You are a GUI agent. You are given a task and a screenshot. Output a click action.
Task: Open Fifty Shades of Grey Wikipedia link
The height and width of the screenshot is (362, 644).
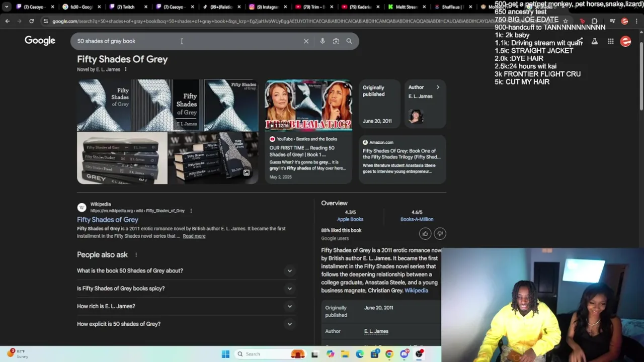108,220
